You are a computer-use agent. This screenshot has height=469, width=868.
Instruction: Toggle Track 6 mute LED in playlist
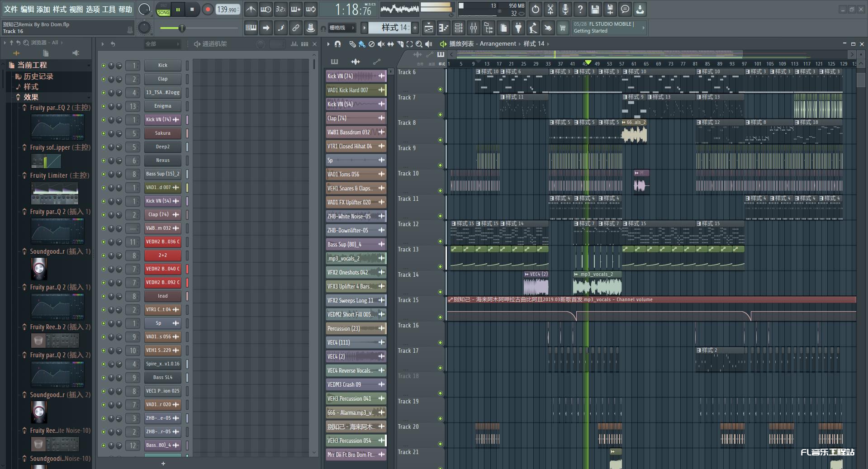coord(440,90)
